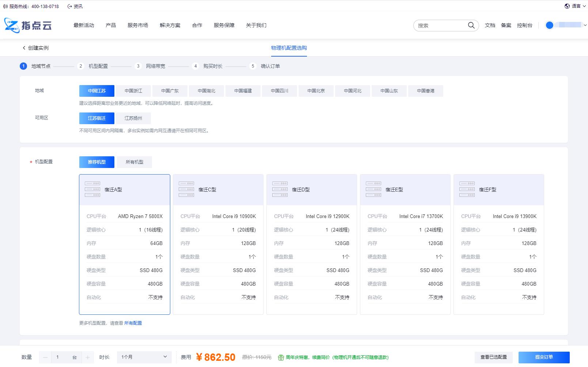The height and width of the screenshot is (367, 588).
Task: Choose availability zone 江苏宿迁
Action: pos(97,118)
